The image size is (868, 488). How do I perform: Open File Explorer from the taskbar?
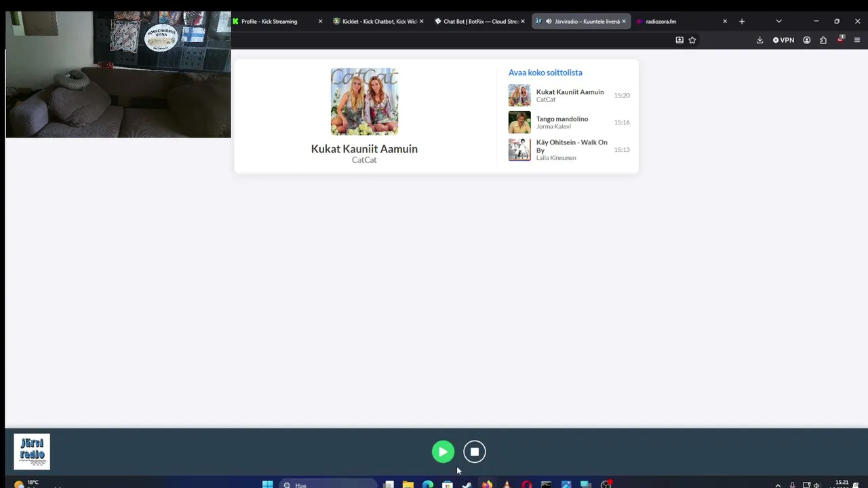click(x=408, y=484)
